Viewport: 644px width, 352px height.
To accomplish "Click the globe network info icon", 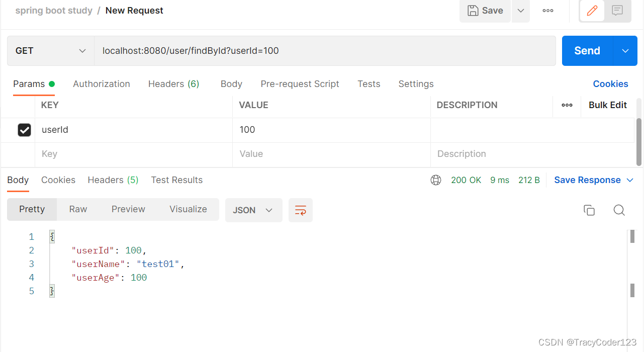I will coord(436,180).
